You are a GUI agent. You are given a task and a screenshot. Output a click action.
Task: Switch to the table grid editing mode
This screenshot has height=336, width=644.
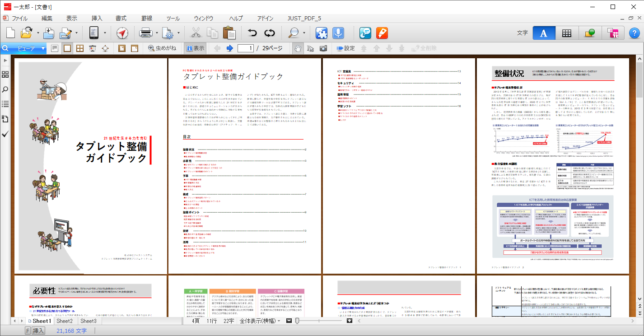pyautogui.click(x=566, y=33)
